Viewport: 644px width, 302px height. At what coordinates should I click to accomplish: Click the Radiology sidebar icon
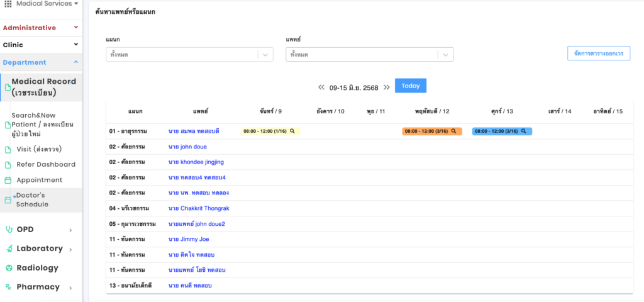(9, 268)
